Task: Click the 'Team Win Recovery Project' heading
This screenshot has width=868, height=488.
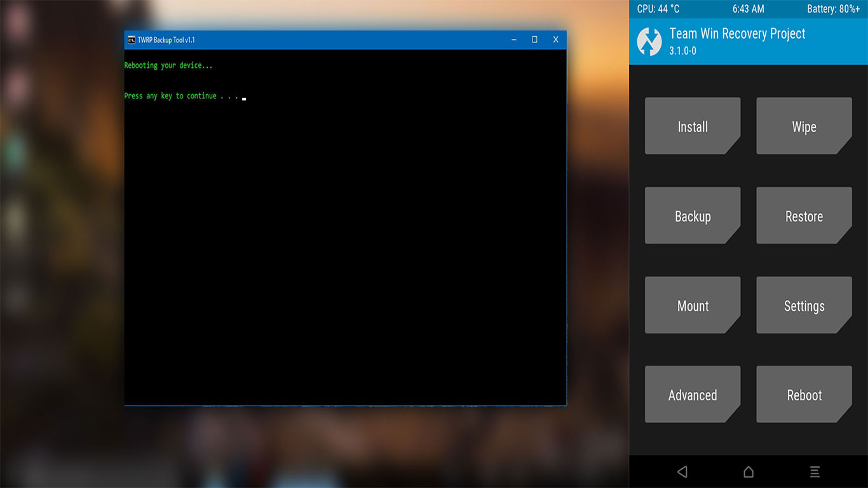Action: tap(737, 34)
